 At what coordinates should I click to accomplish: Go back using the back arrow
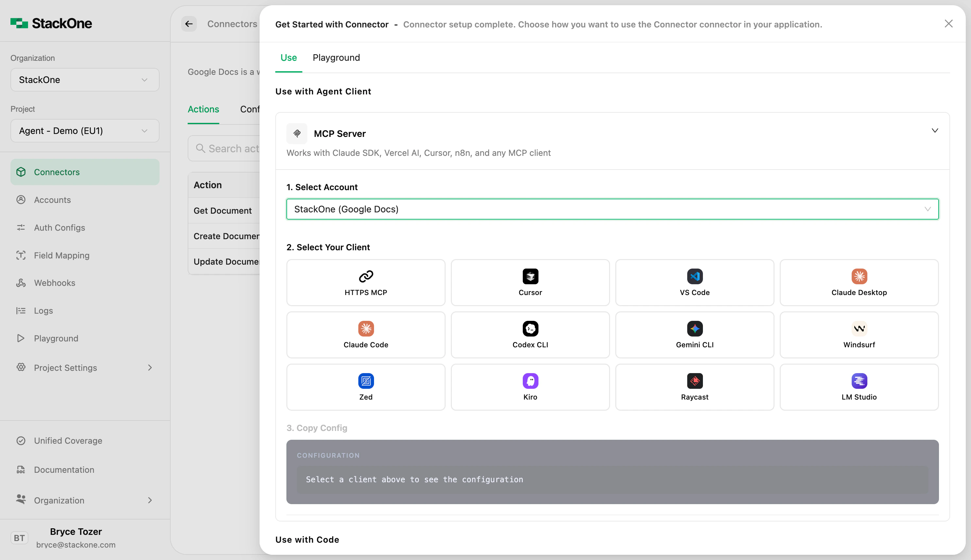(x=188, y=24)
